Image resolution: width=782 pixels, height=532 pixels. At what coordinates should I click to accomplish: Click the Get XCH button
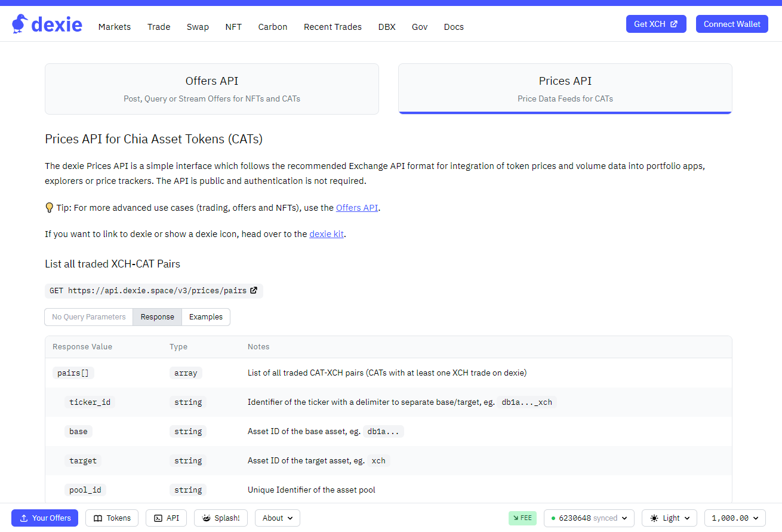click(656, 24)
